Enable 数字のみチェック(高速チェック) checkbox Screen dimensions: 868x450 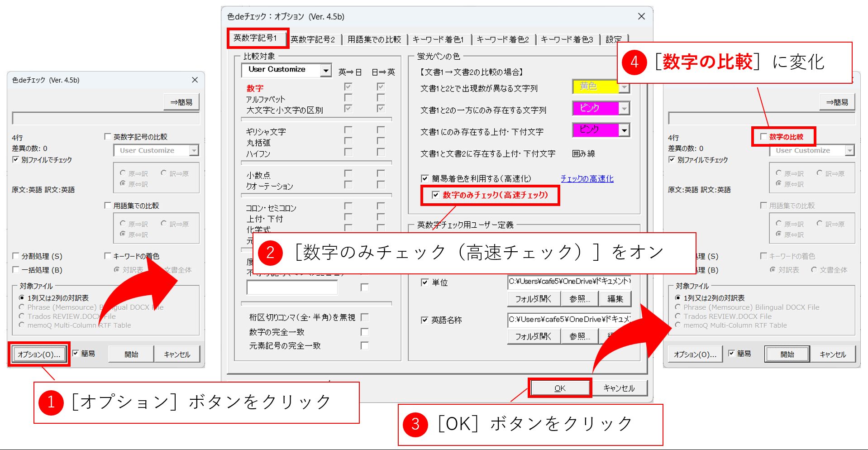(435, 195)
